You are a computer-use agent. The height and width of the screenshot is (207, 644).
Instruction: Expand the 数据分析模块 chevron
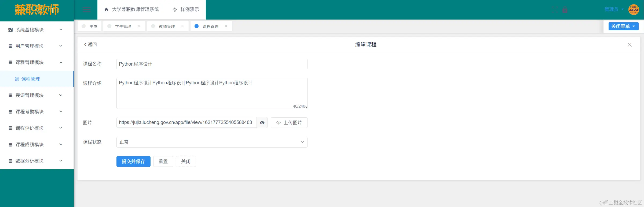pyautogui.click(x=61, y=161)
